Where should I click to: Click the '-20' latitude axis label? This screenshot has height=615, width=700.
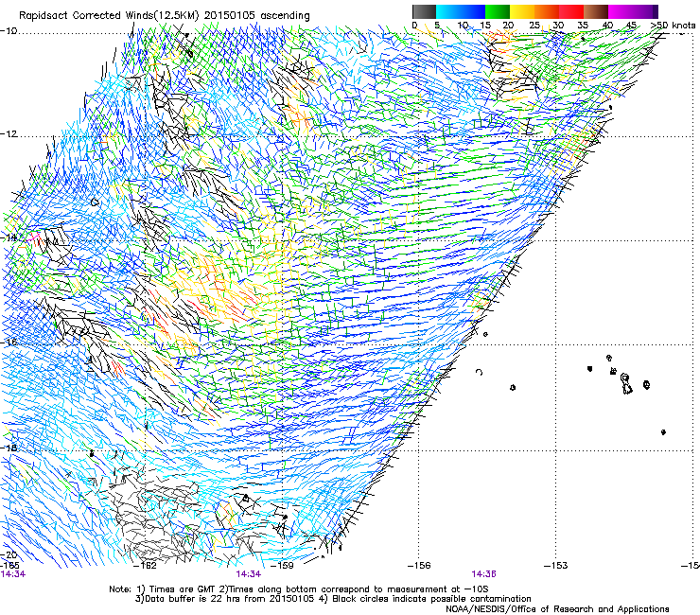point(9,554)
